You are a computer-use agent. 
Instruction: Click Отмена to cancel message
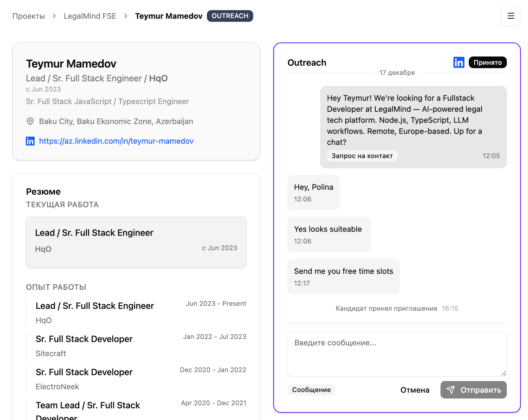pyautogui.click(x=415, y=390)
